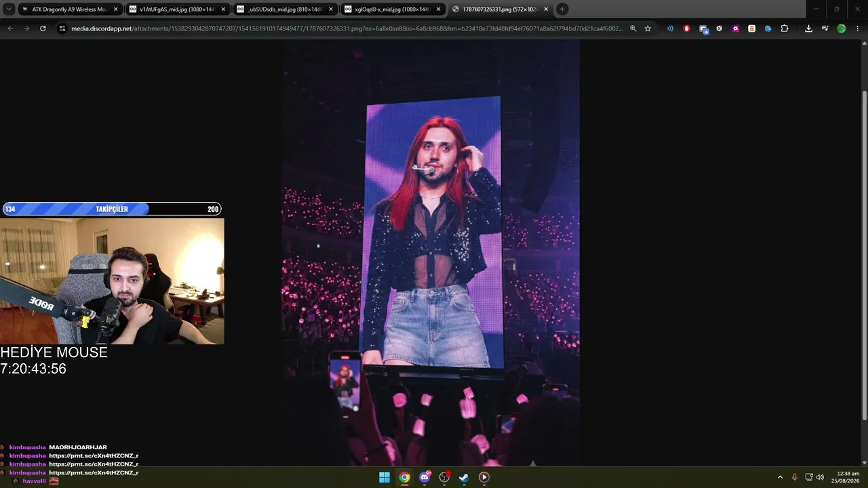Open the blue globe extension icon
Image resolution: width=868 pixels, height=488 pixels.
[x=768, y=28]
